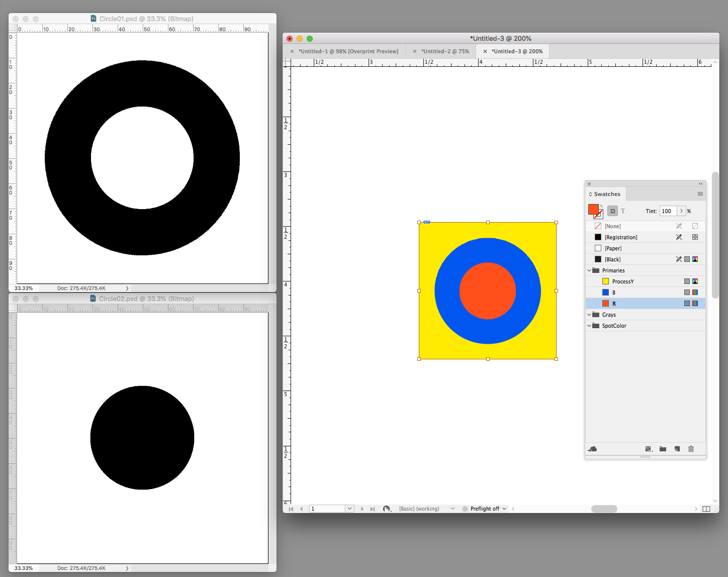Click the vertical scrollbar thumb in InDesign window
The image size is (728, 577).
coord(715,235)
